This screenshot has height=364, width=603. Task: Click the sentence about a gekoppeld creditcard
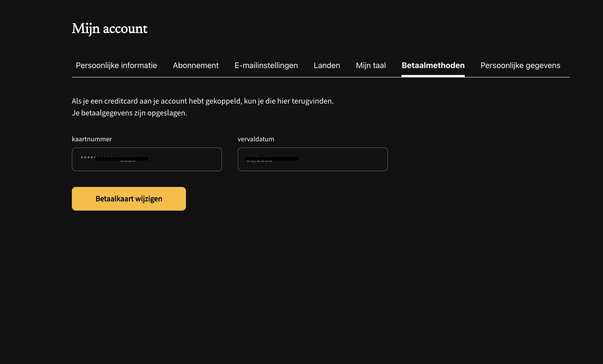(x=203, y=101)
